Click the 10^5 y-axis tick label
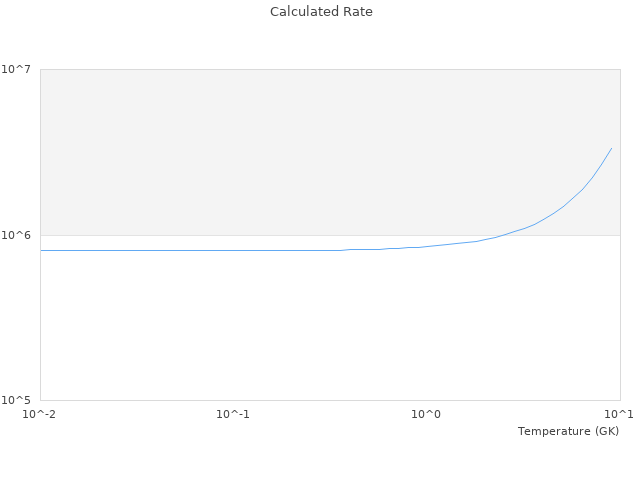 pyautogui.click(x=17, y=400)
